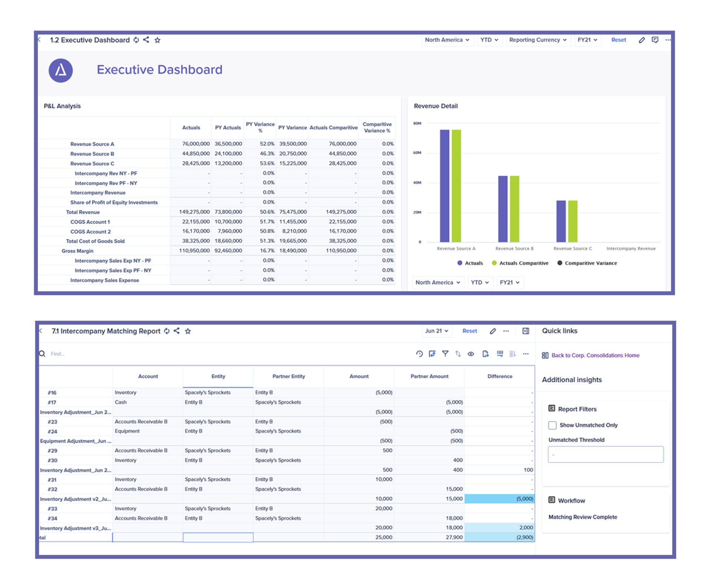
Task: Toggle the eye visibility icon in grid toolbar
Action: point(471,354)
